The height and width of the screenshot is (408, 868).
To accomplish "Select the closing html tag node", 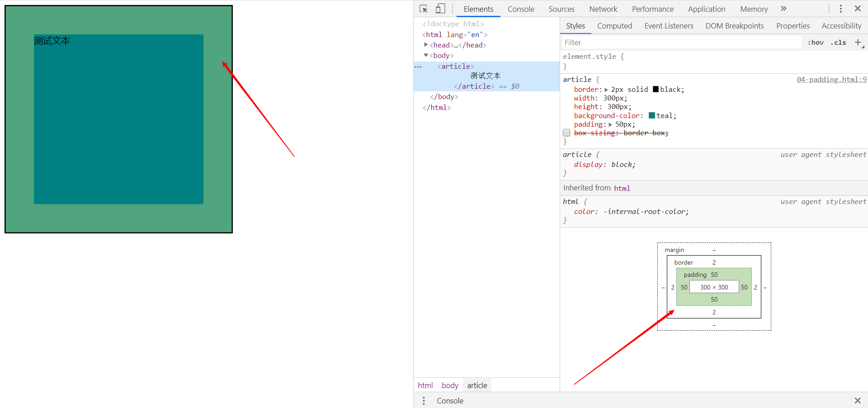I will 437,108.
